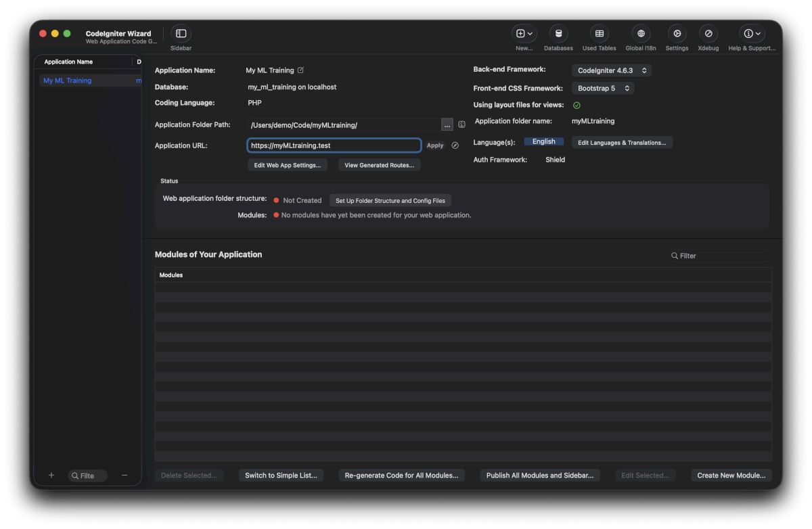The width and height of the screenshot is (812, 529).
Task: Open the Xdebug toolbar icon
Action: tap(708, 34)
